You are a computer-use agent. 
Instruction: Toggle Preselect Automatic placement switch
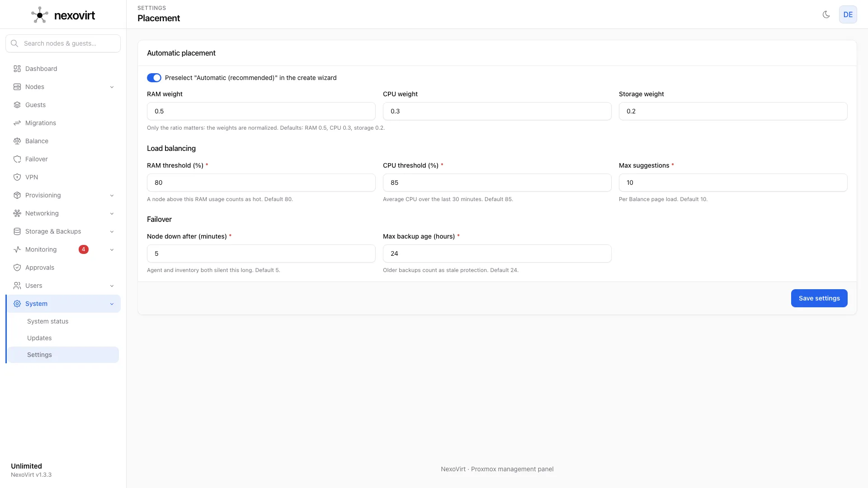[154, 78]
